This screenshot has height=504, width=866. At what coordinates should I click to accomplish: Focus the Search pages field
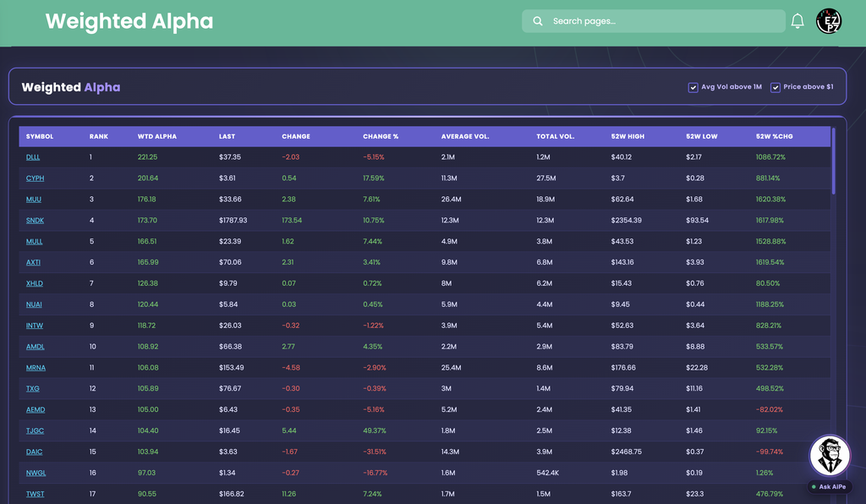click(654, 21)
